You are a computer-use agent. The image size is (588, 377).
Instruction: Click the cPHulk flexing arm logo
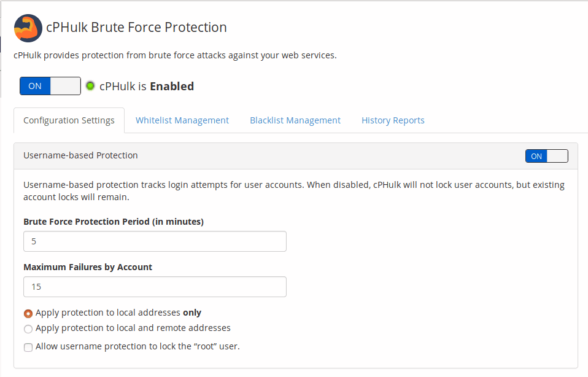click(x=28, y=28)
